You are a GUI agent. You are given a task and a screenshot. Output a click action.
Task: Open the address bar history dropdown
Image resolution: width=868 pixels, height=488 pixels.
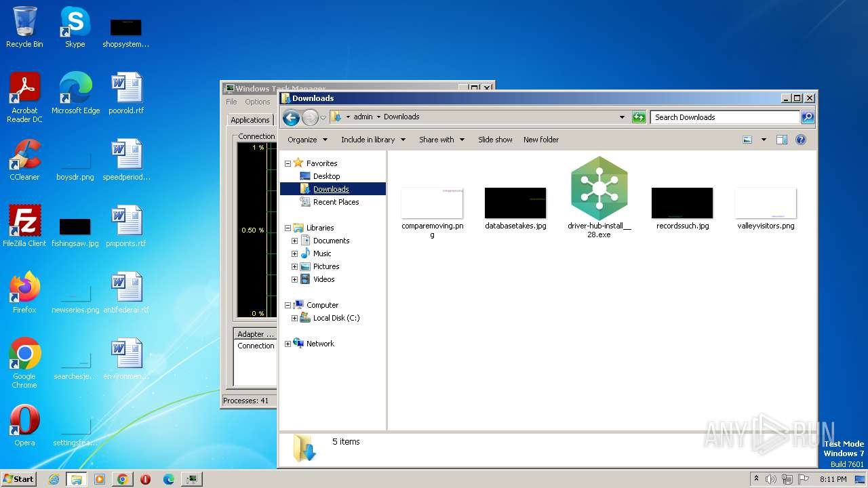point(622,117)
